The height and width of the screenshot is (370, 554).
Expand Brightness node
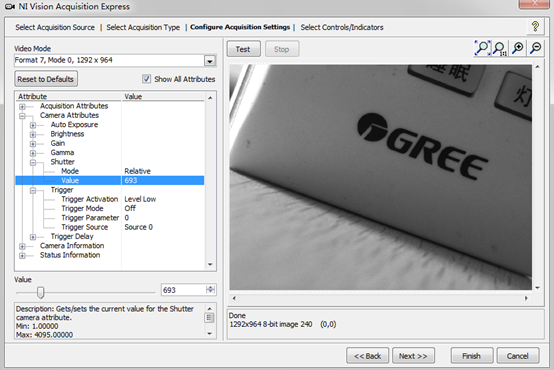(x=33, y=135)
